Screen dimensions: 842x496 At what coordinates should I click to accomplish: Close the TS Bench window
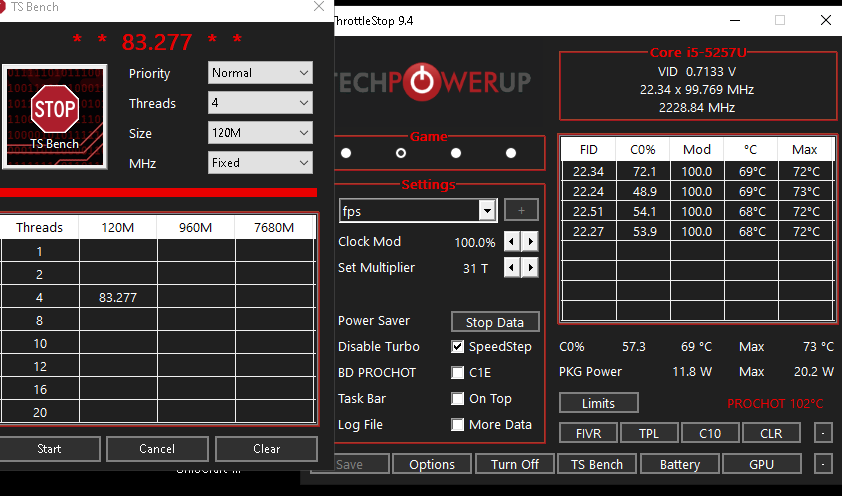coord(319,6)
